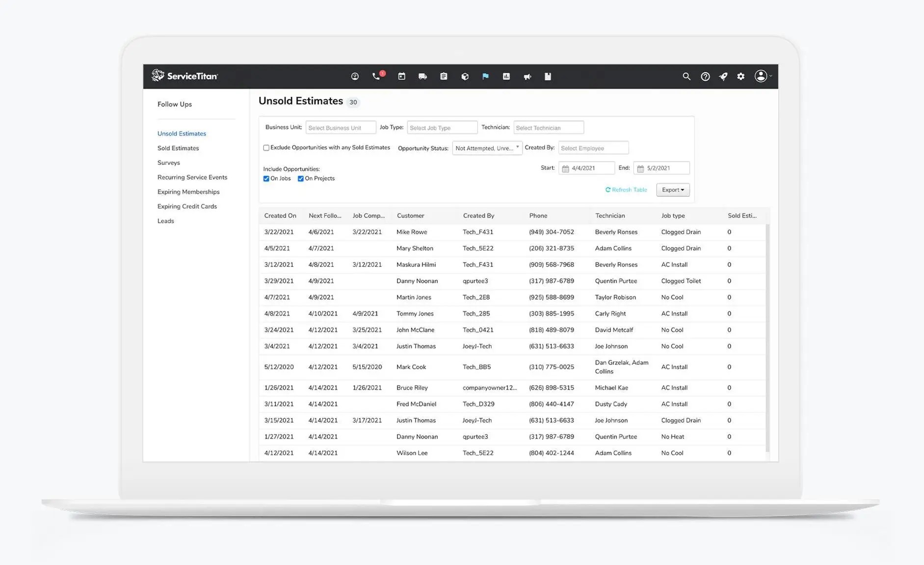The image size is (924, 565).
Task: Open Leads in sidebar
Action: click(166, 221)
